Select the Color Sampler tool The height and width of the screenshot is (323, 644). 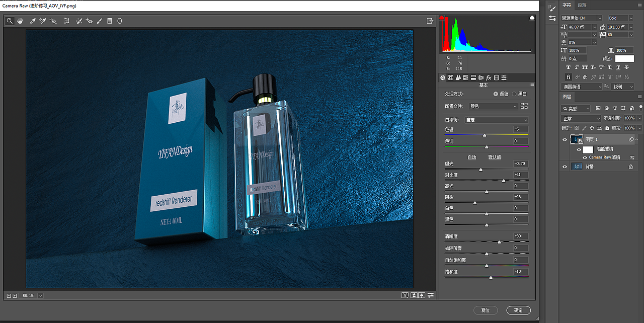point(43,21)
